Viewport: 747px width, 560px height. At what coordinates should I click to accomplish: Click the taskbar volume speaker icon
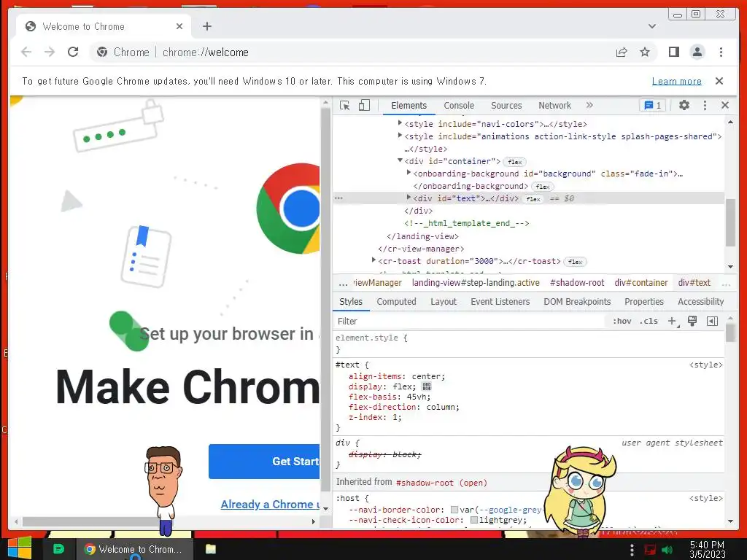[x=667, y=550]
